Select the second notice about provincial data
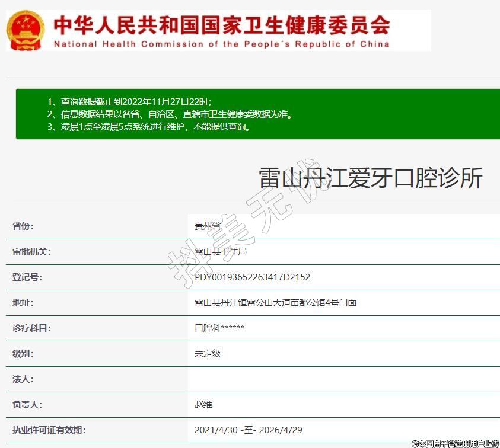This screenshot has height=448, width=500. pos(169,114)
